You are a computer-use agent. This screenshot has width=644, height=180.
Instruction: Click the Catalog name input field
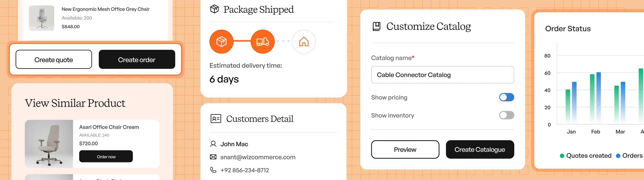pyautogui.click(x=443, y=75)
